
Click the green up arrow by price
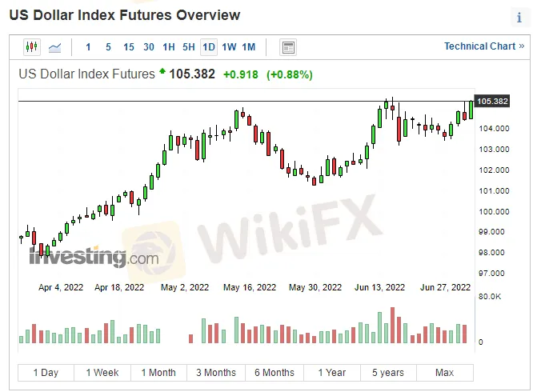click(162, 73)
